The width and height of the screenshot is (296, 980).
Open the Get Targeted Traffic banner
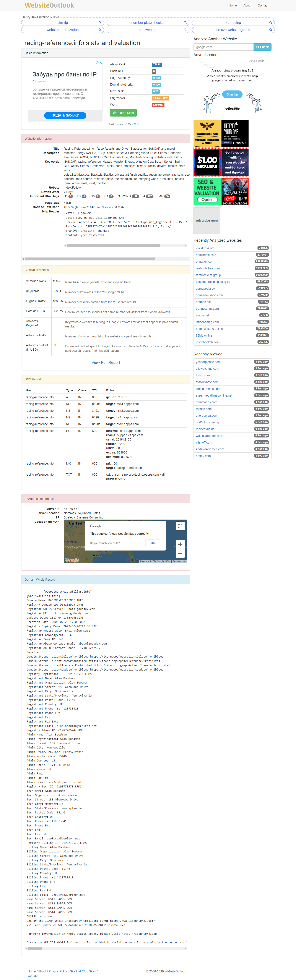point(235,162)
